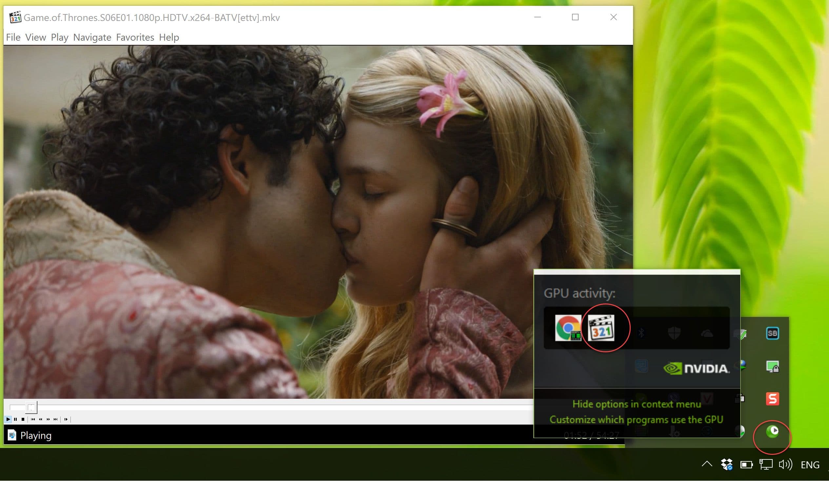Screen dimensions: 829x504
Task: Open the File menu
Action: click(13, 37)
